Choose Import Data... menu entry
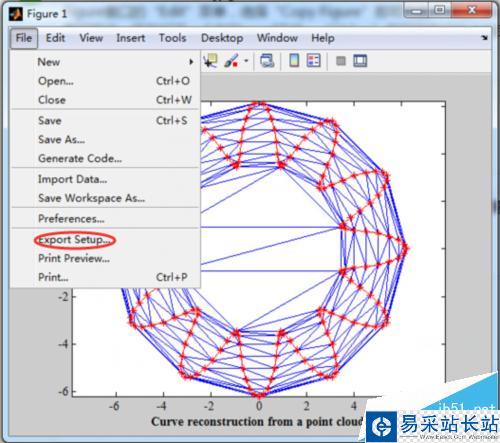The image size is (500, 443). click(x=106, y=179)
